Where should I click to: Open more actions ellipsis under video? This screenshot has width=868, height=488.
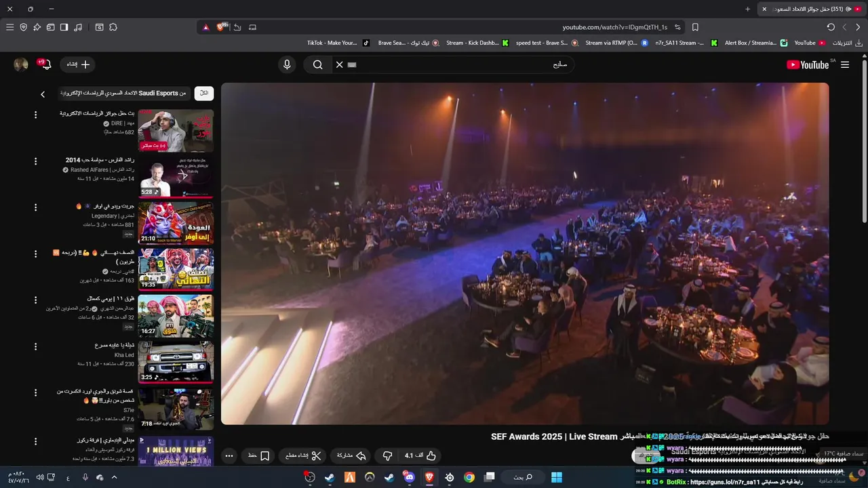click(229, 455)
